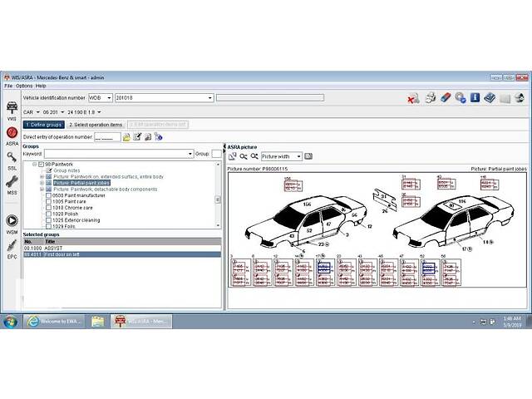Select the 00.1000 ASSYST row

tap(122, 248)
